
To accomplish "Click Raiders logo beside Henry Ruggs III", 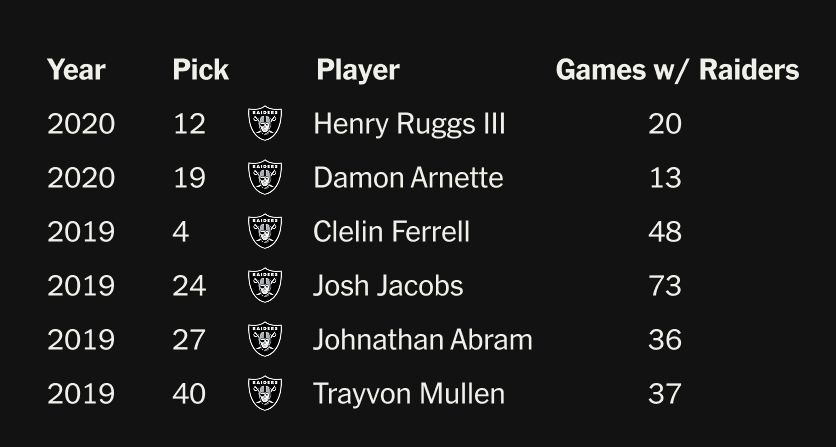I will tap(265, 124).
